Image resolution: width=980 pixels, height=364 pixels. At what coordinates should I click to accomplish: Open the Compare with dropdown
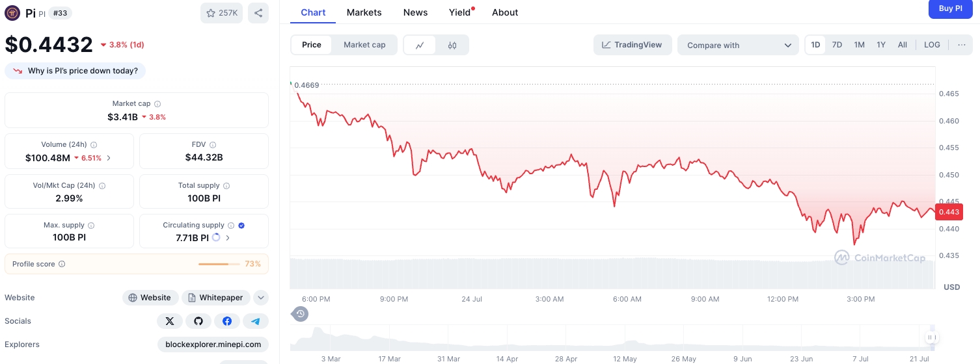point(738,45)
